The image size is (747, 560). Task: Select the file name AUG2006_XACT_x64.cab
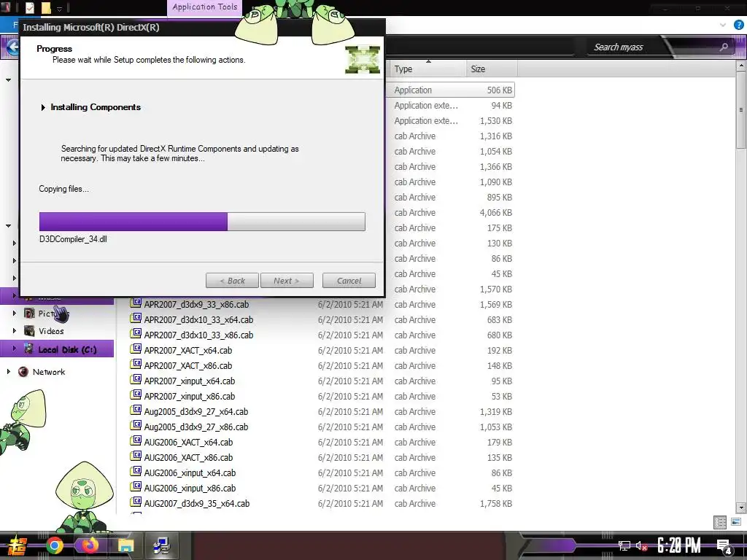pos(188,443)
